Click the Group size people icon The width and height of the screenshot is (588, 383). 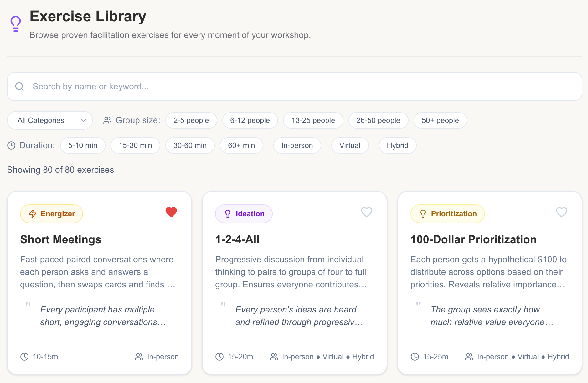tap(107, 120)
